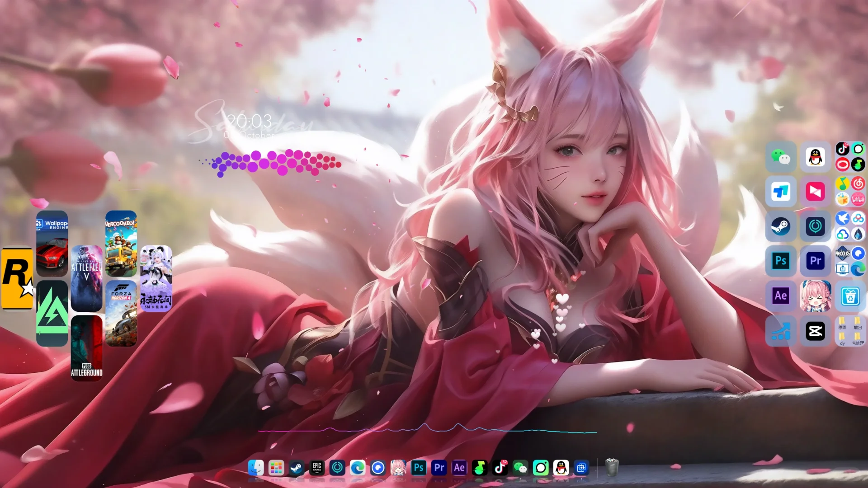
Task: Launch Photoshop from the dock
Action: pyautogui.click(x=419, y=468)
